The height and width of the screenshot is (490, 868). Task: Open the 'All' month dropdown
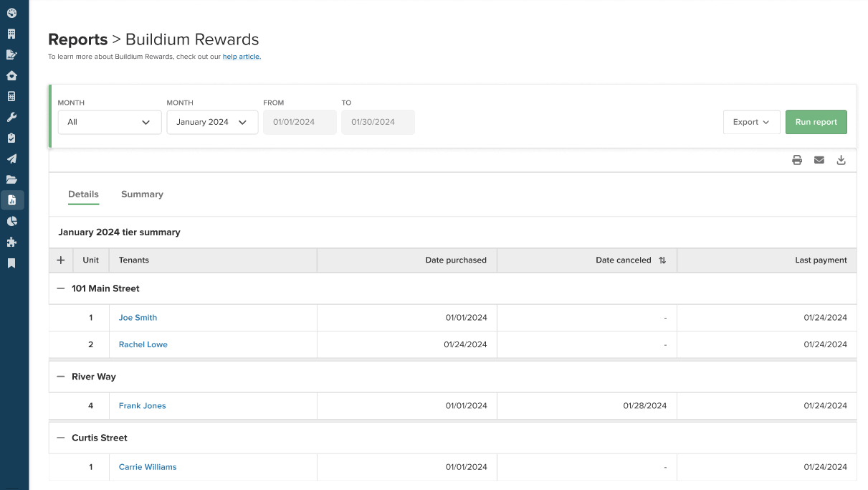click(x=110, y=122)
